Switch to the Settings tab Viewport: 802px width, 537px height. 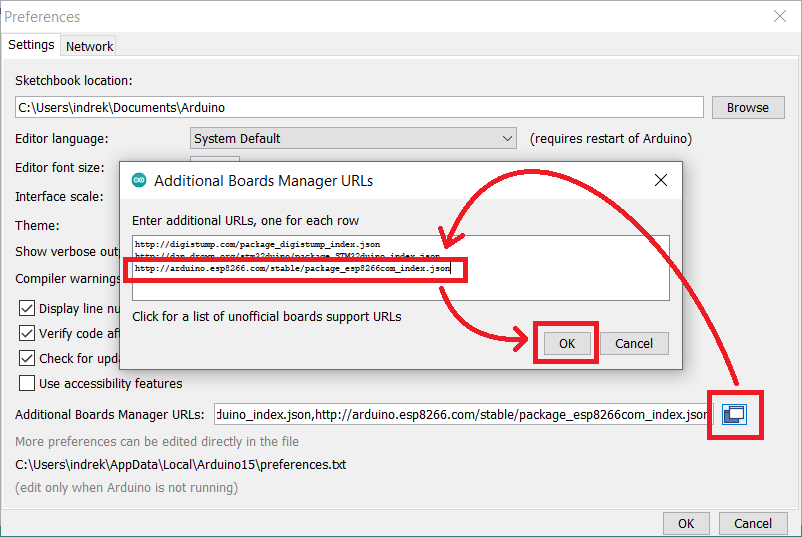31,45
